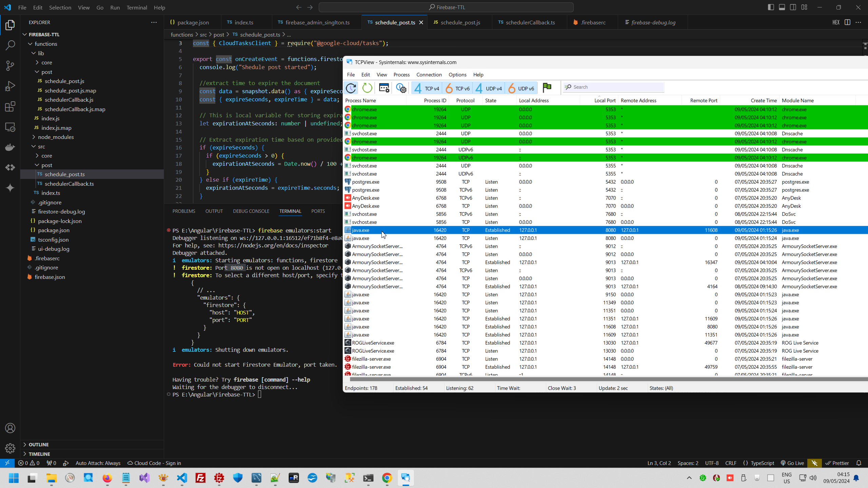Toggle the TCP v6 filter
The width and height of the screenshot is (868, 488).
[x=457, y=88]
